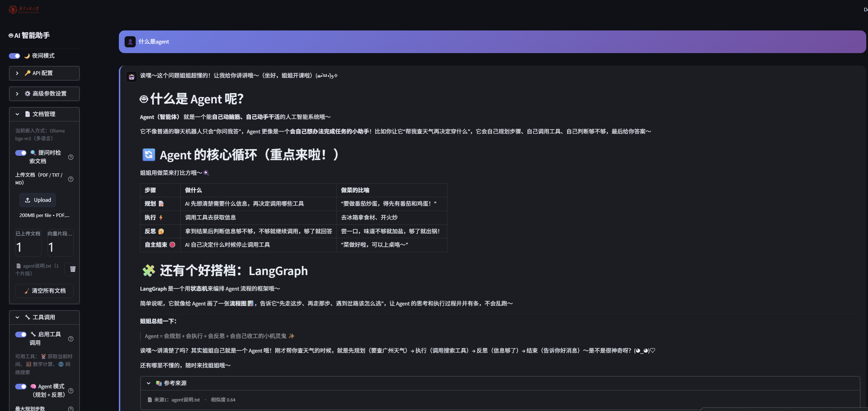Click the agent说明.txt file entry in sidebar

coord(37,269)
